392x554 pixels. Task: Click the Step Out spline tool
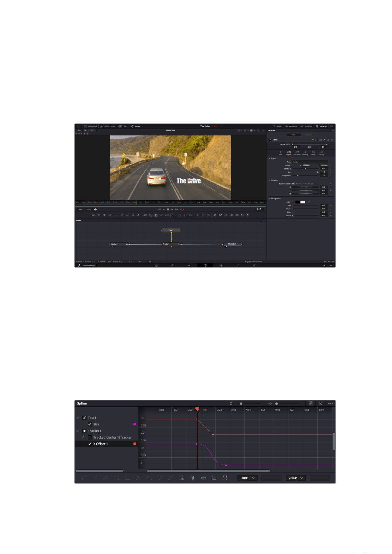127,478
